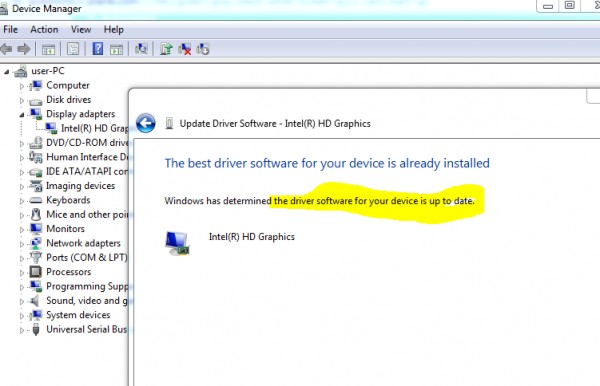Expand the System devices node arrow

click(x=22, y=316)
